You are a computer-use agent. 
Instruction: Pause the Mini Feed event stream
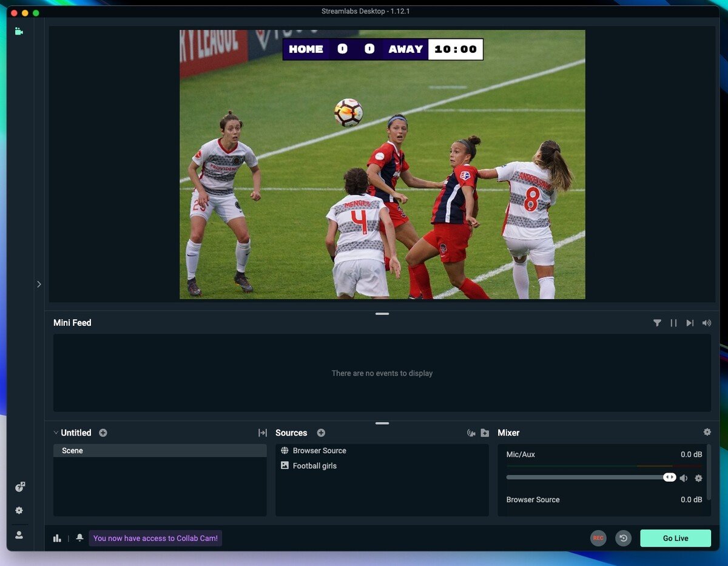pos(673,323)
